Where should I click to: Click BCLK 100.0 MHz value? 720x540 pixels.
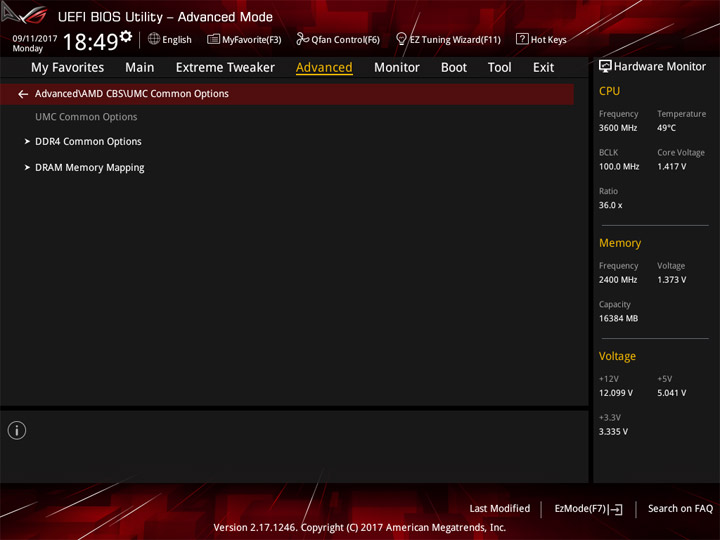coord(619,167)
